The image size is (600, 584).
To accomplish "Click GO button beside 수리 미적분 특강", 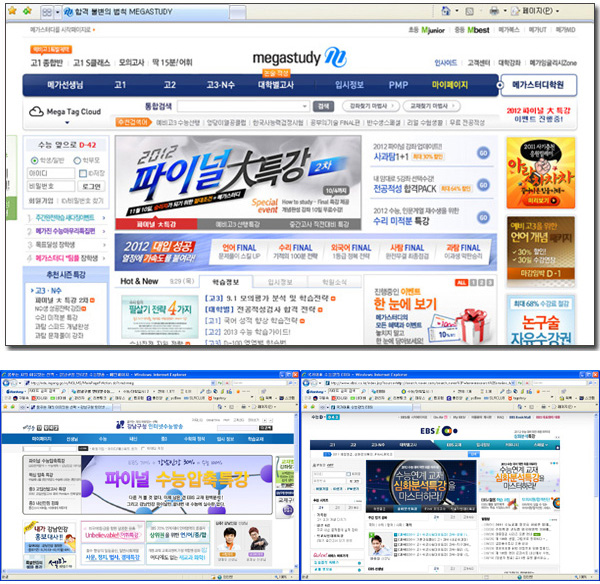I will click(x=483, y=217).
